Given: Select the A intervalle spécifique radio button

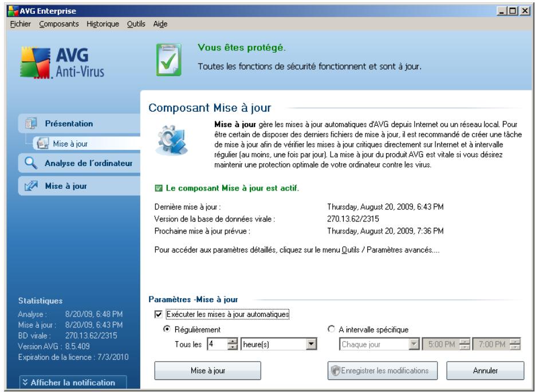Looking at the screenshot, I should (x=331, y=329).
